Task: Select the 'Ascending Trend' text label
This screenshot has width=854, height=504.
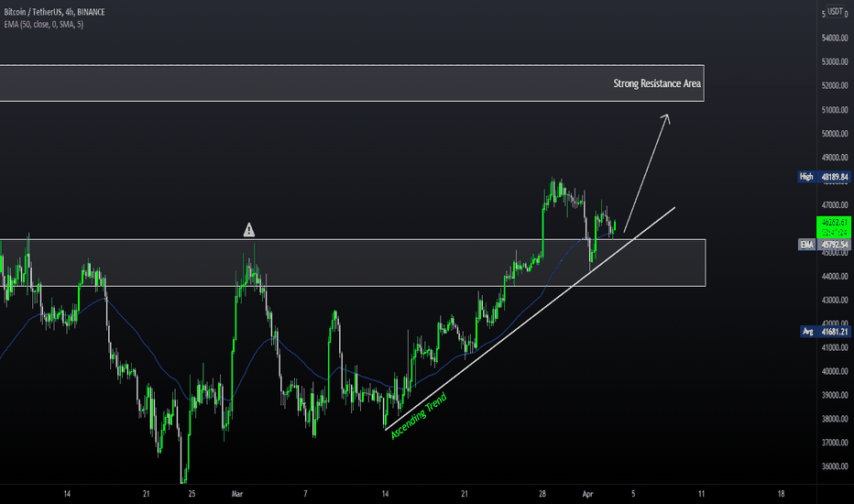Action: 419,416
